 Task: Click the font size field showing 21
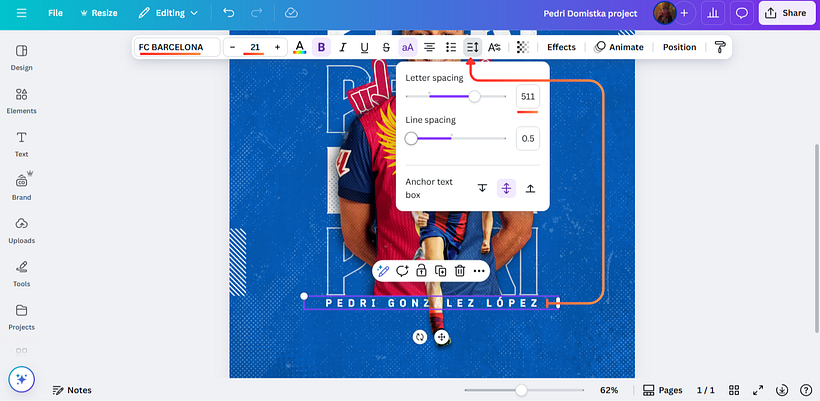[x=255, y=47]
